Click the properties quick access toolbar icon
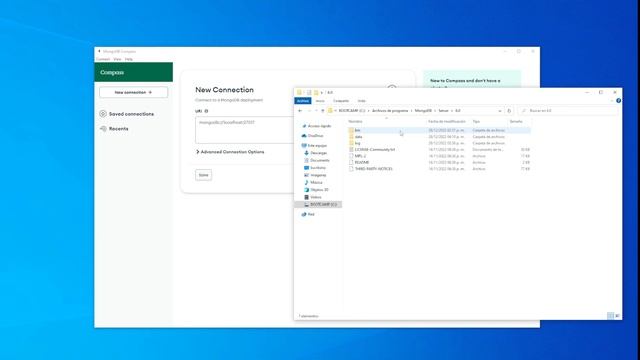 pos(309,92)
